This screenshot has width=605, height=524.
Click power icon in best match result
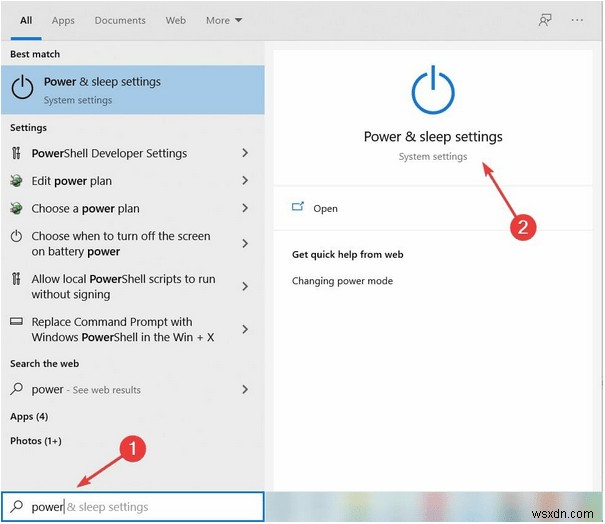pos(22,87)
